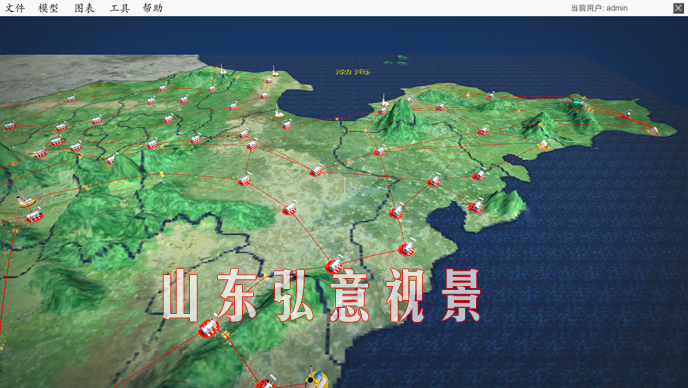688x388 pixels.
Task: Click the 山东弘意视景 title text
Action: 322,295
